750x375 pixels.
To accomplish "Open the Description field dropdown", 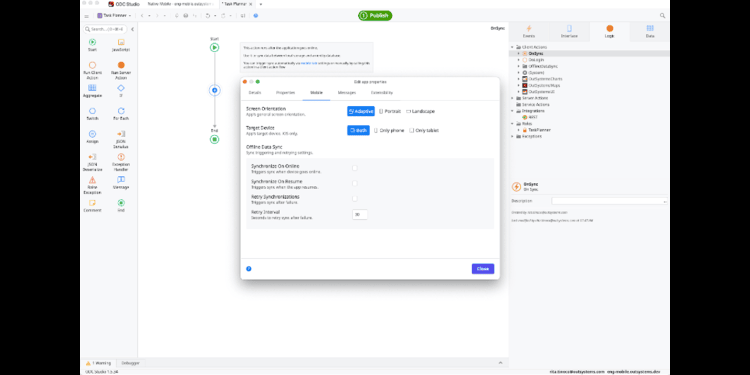I will pyautogui.click(x=665, y=201).
